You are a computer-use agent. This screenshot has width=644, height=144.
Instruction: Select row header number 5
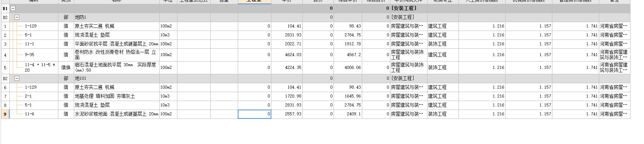[5, 68]
